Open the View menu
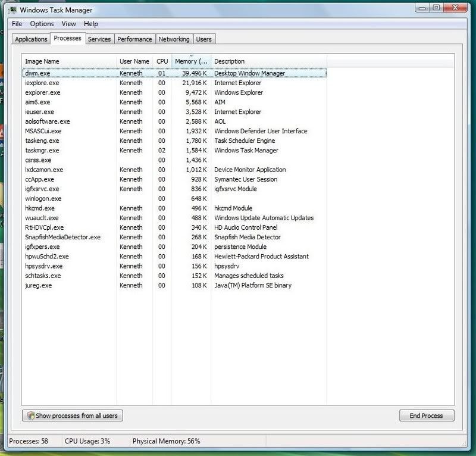 click(68, 24)
